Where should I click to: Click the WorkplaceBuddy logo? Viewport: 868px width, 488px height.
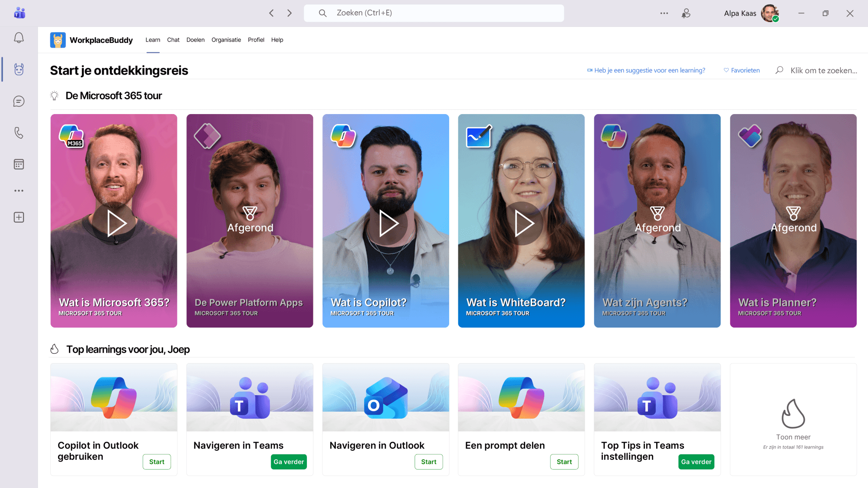click(58, 40)
